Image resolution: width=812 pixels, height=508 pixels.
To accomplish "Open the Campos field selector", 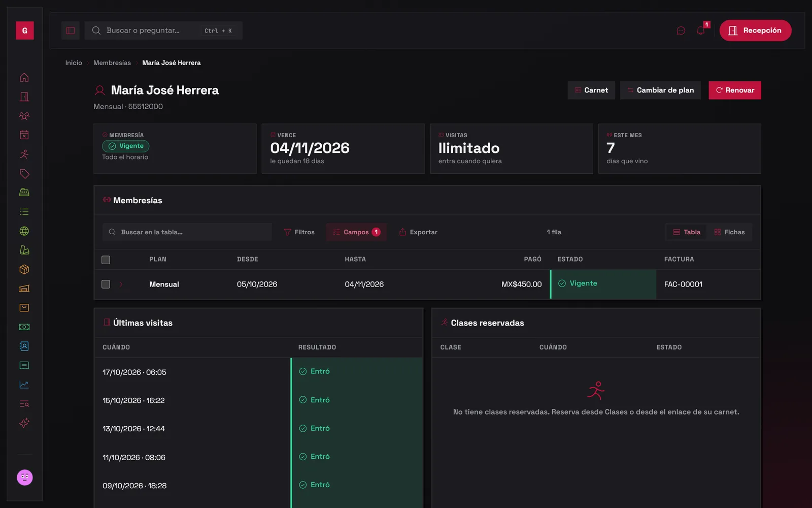I will click(356, 232).
